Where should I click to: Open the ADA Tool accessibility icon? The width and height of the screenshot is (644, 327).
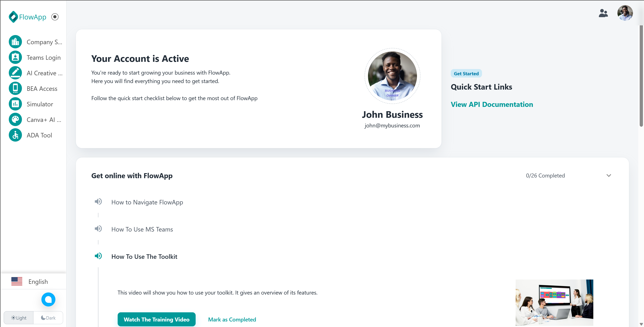click(x=15, y=135)
